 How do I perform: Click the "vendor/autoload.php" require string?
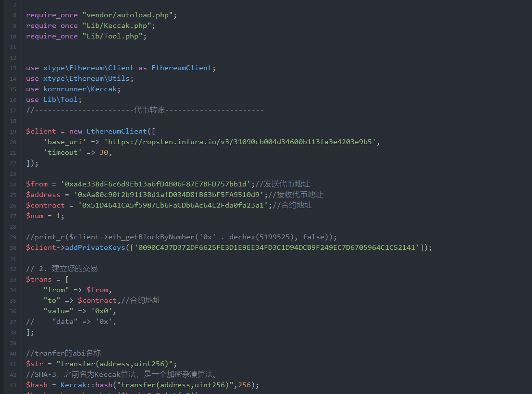pos(127,15)
